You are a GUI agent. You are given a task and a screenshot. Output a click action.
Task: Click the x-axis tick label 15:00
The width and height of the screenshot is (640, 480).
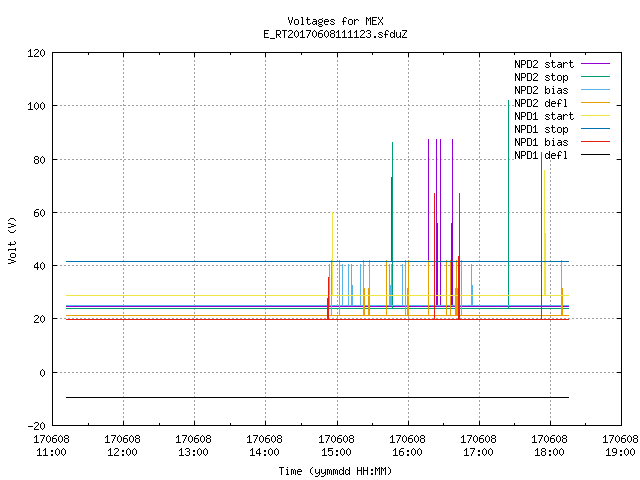(x=336, y=452)
